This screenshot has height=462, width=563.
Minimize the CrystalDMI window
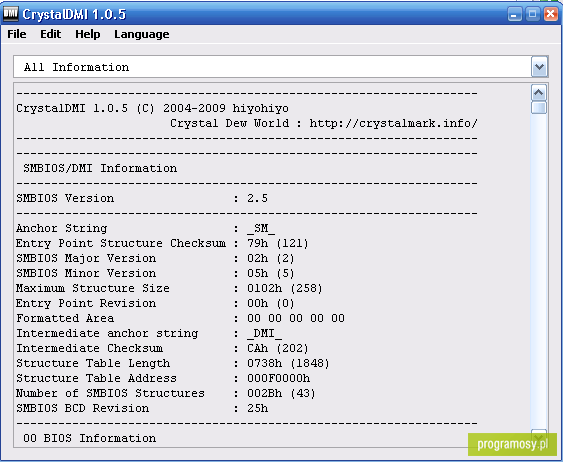(514, 14)
